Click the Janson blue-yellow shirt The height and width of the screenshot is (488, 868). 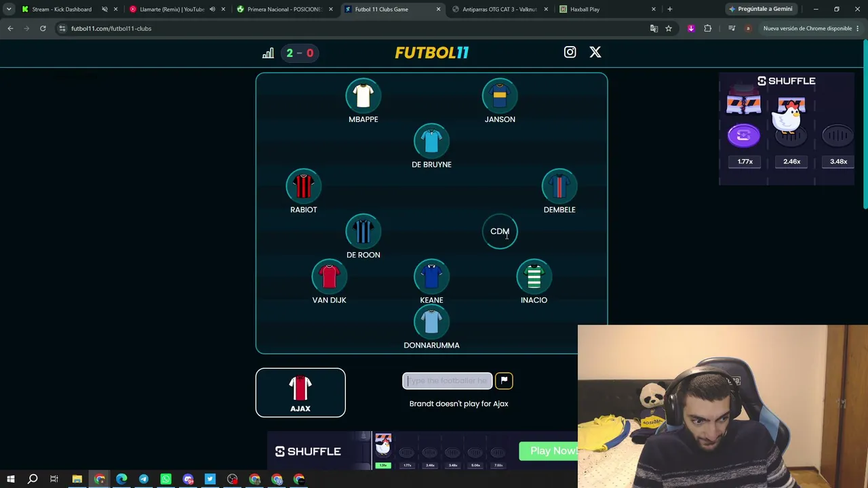pyautogui.click(x=500, y=96)
